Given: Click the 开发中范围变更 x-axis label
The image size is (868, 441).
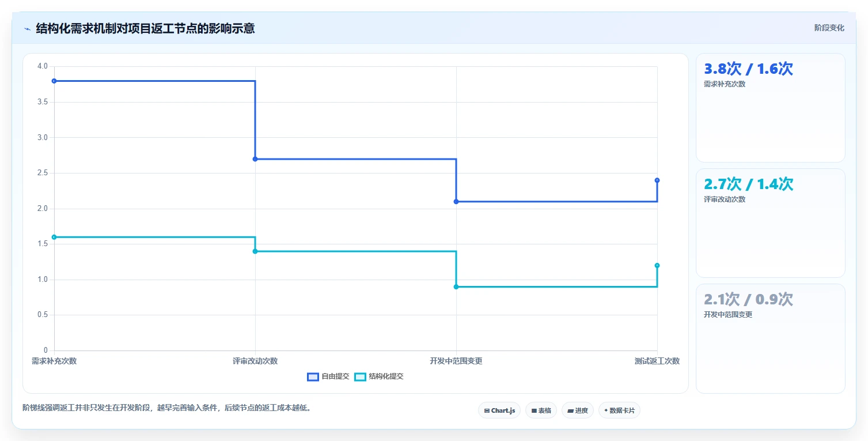Looking at the screenshot, I should 456,361.
